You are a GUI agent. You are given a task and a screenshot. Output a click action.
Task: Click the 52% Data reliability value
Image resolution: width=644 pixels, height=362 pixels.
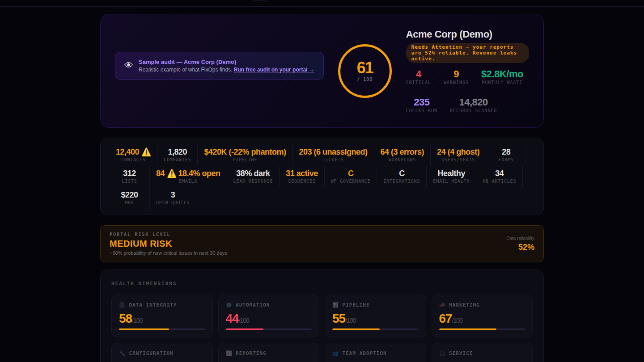click(526, 247)
